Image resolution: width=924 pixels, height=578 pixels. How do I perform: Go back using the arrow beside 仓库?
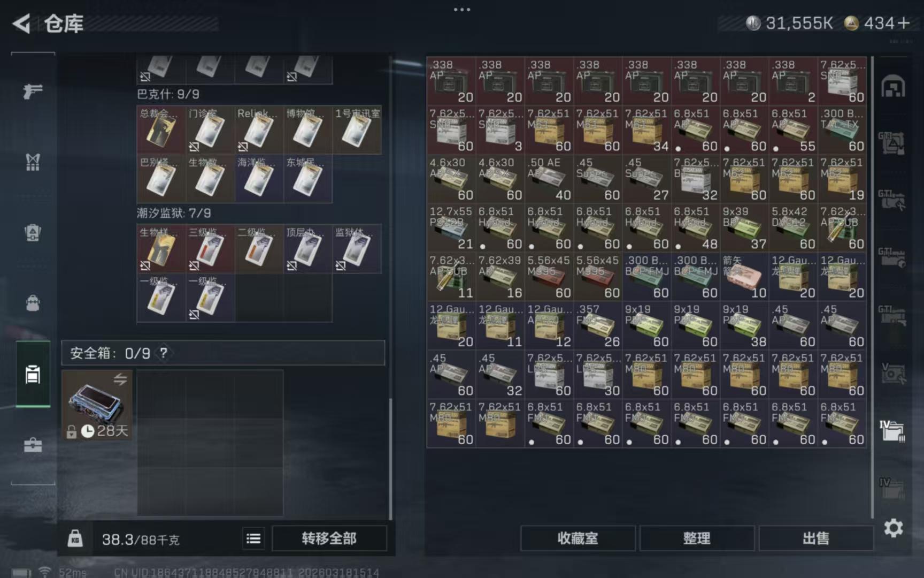point(21,24)
